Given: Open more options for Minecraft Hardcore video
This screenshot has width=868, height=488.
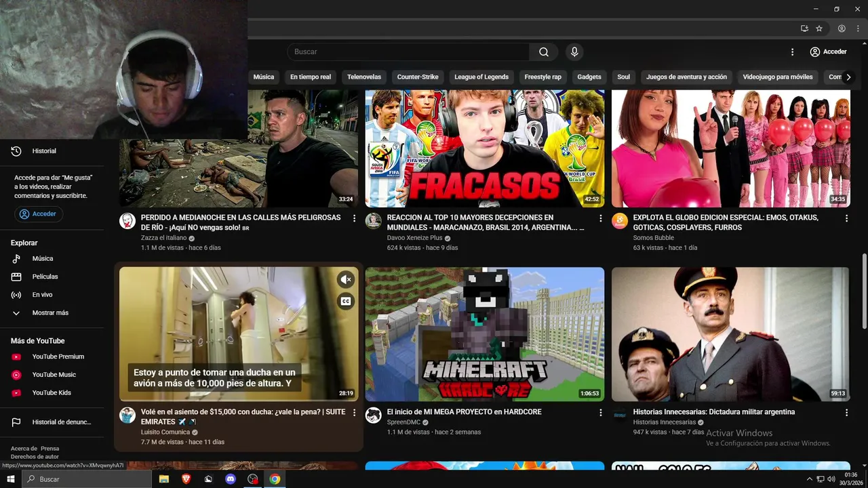Looking at the screenshot, I should pyautogui.click(x=600, y=413).
